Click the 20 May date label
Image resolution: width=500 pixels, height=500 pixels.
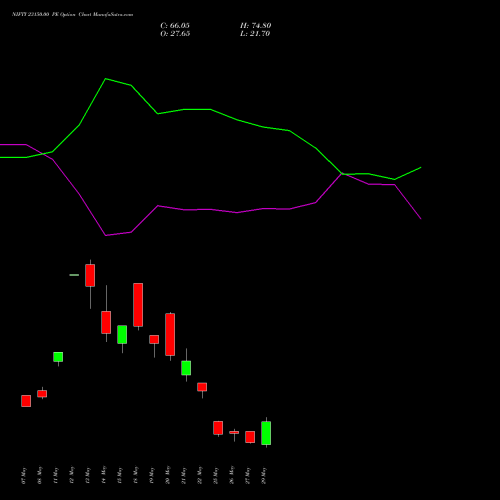pyautogui.click(x=168, y=476)
